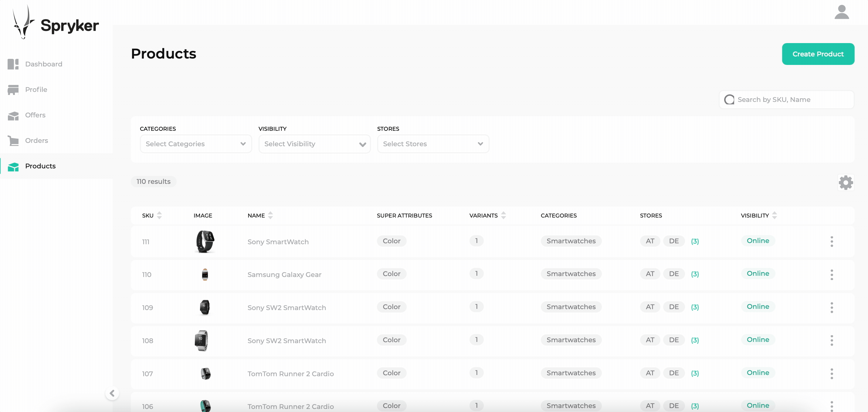The height and width of the screenshot is (412, 868).
Task: Open SKU 109 watch thumbnail
Action: point(205,307)
